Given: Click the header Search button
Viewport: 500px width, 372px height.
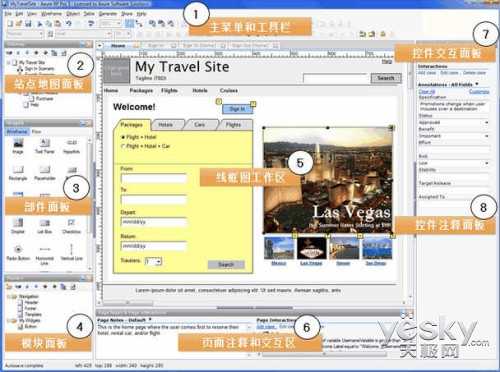Looking at the screenshot, I should coord(386,78).
